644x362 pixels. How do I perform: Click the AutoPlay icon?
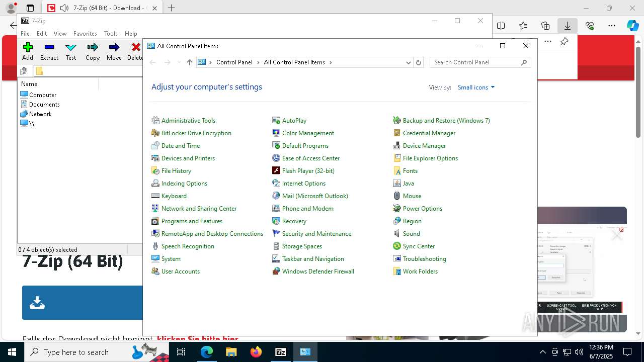click(276, 121)
